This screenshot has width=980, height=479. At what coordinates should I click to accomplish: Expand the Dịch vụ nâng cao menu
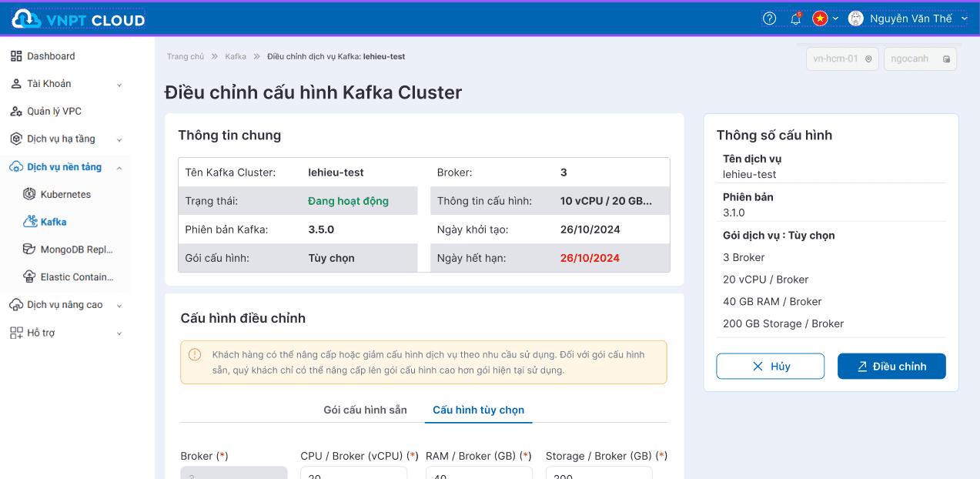point(65,305)
